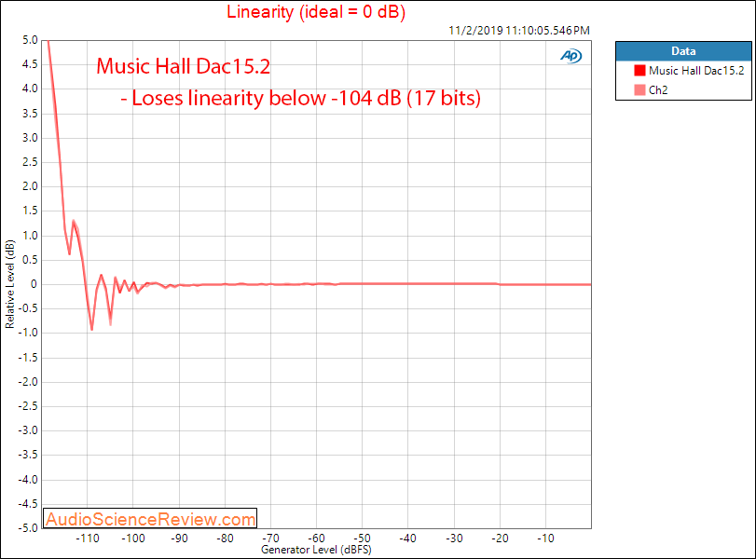Click the -110 x-axis tick label
Viewport: 756px width, 559px height.
88,539
